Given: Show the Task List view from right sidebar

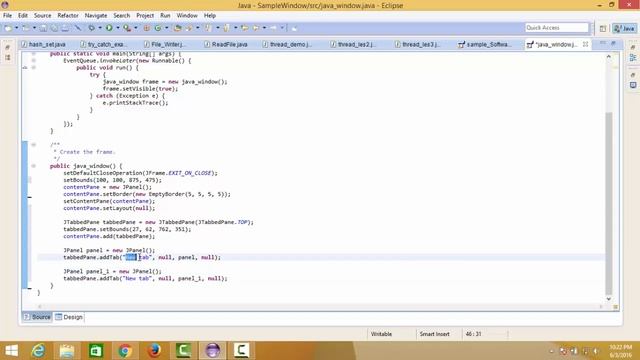Looking at the screenshot, I should click(633, 85).
